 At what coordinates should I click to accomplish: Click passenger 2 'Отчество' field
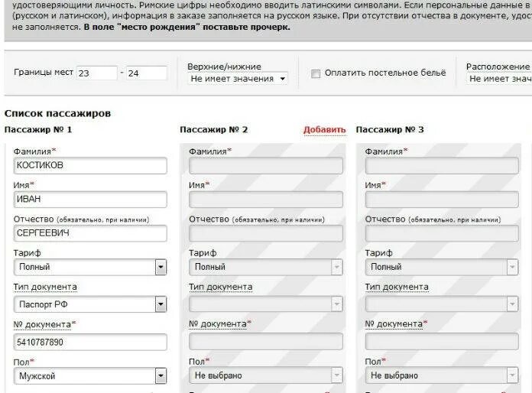click(266, 233)
